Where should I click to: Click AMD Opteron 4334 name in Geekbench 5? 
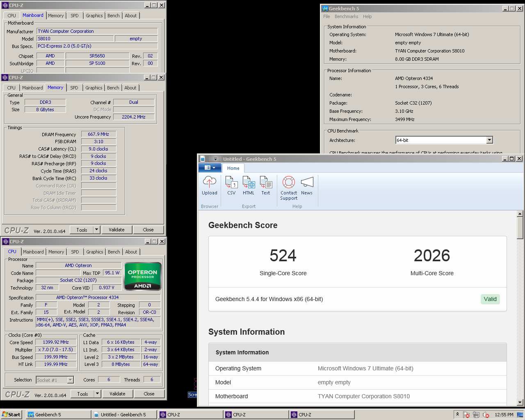tap(414, 78)
